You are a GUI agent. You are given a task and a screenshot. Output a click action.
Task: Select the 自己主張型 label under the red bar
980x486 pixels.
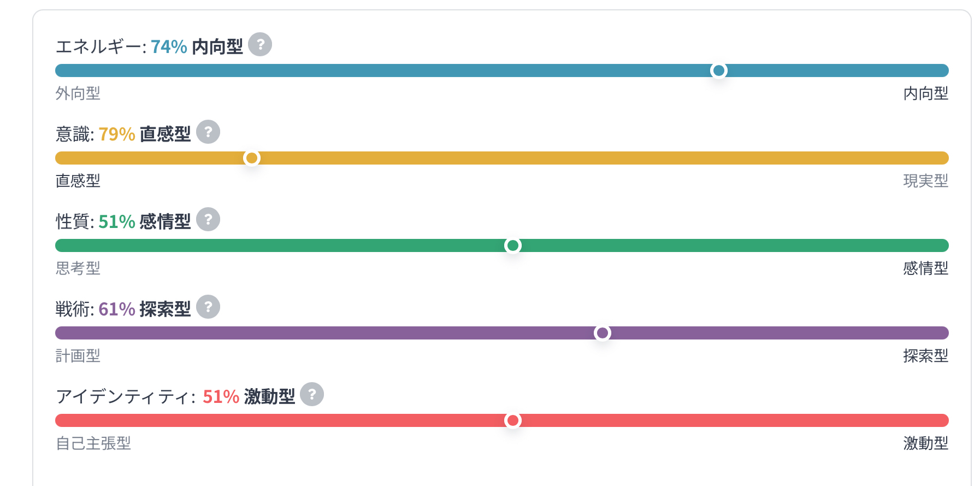pyautogui.click(x=93, y=443)
